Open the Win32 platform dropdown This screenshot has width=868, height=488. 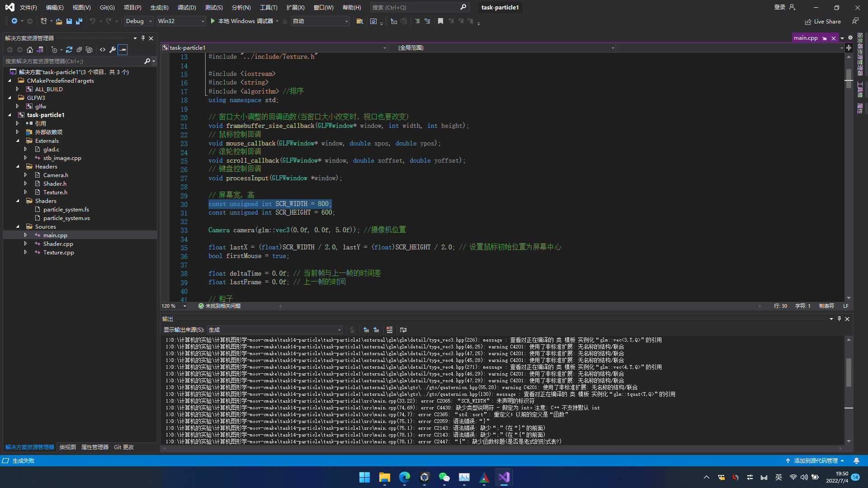coord(181,21)
